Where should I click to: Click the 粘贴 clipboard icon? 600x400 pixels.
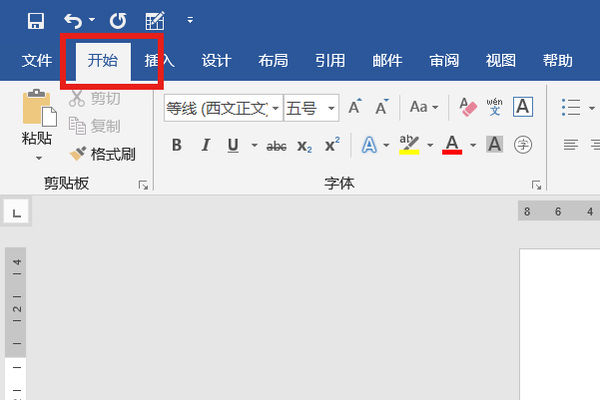(39, 108)
